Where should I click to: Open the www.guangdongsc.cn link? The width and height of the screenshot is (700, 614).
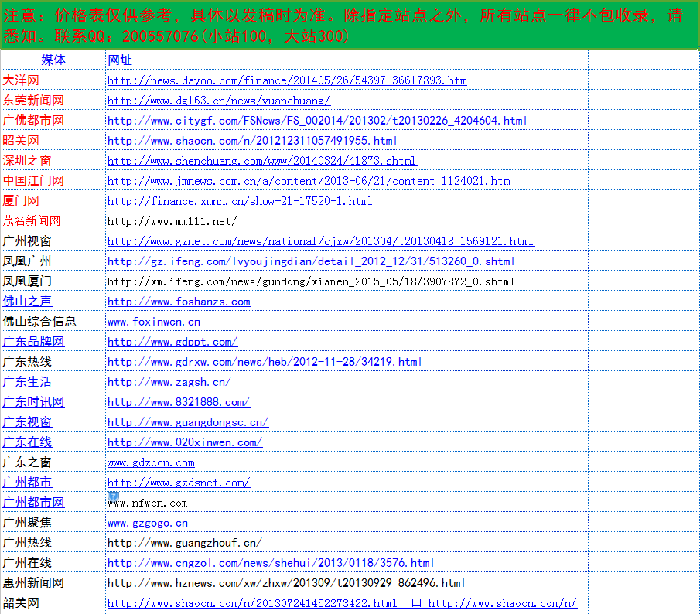(188, 422)
